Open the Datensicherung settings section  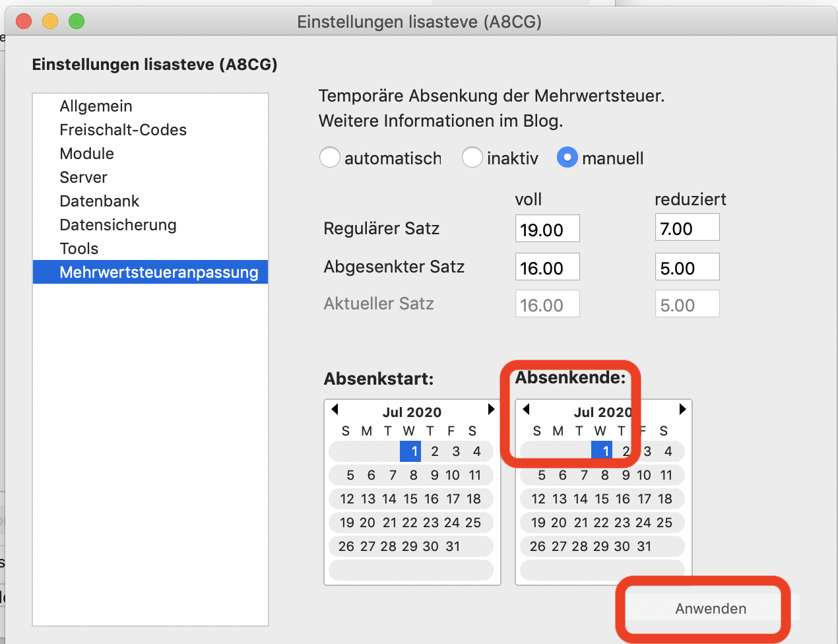click(x=117, y=225)
